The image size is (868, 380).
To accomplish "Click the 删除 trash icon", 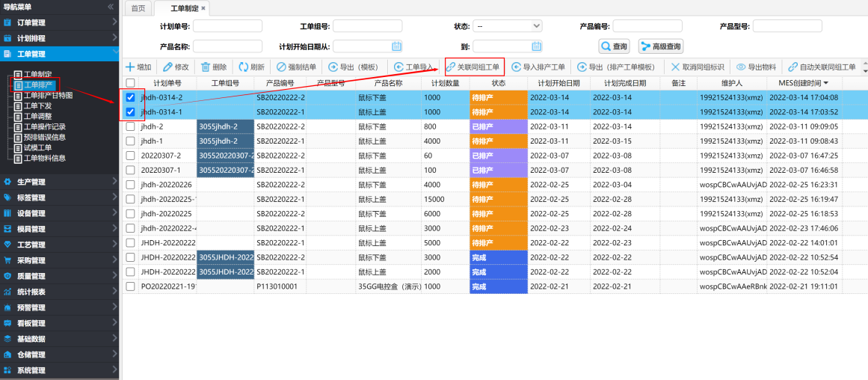I will pyautogui.click(x=206, y=67).
